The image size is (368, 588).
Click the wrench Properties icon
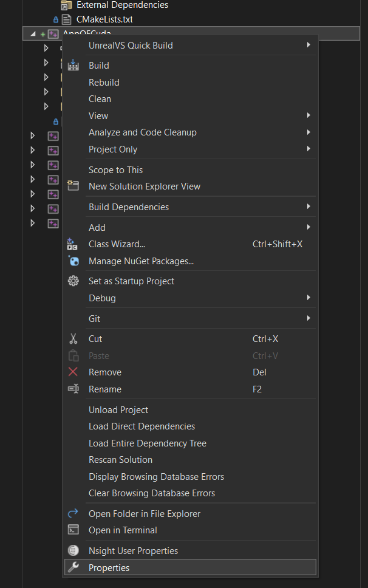73,568
